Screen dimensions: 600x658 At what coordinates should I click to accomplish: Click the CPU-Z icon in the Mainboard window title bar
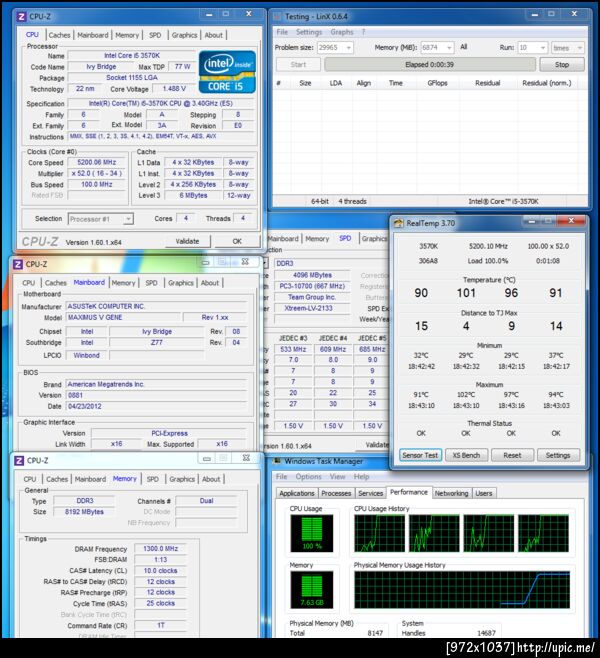[x=18, y=264]
